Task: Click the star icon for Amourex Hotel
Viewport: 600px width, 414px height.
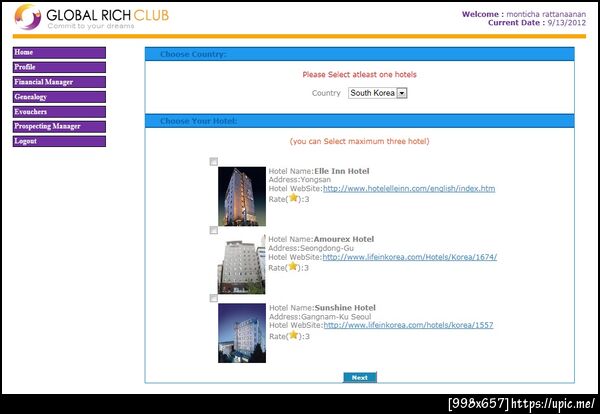Action: click(x=293, y=266)
